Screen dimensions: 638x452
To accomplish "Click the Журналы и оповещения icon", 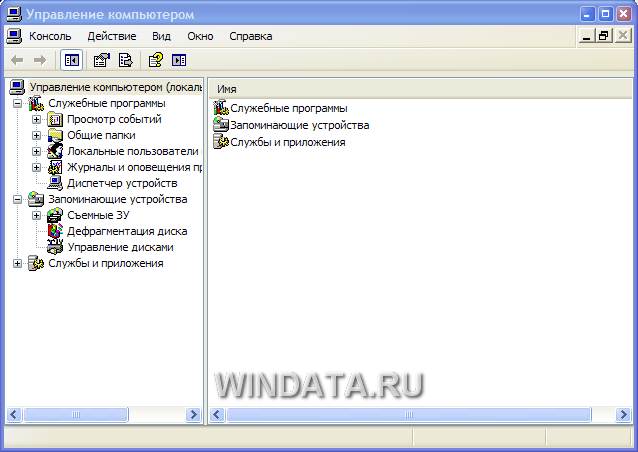I will point(55,167).
